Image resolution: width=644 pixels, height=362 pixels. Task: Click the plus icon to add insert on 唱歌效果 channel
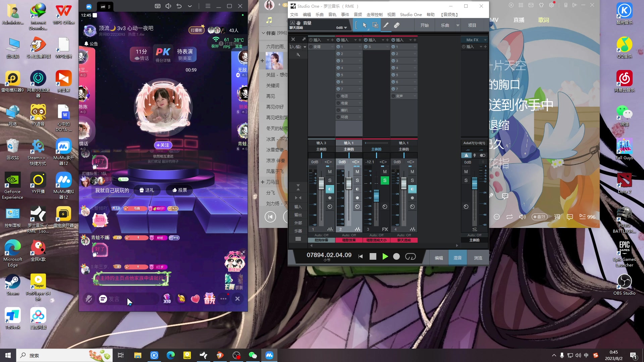(x=360, y=40)
